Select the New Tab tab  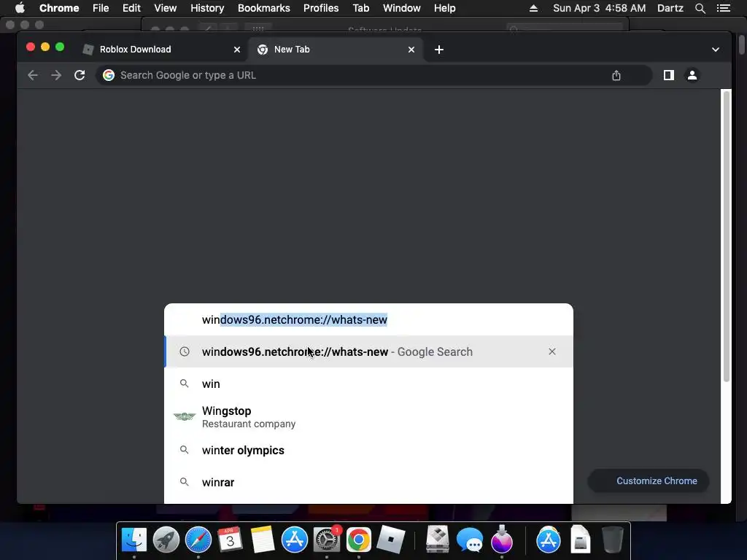pos(336,50)
